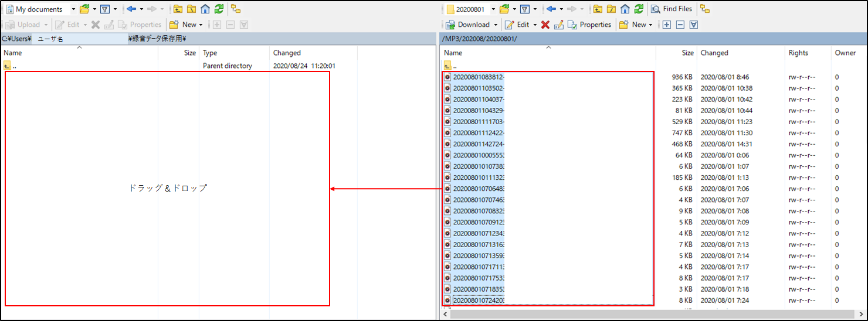Open remote panel directory folder icon
The image size is (868, 321).
504,9
